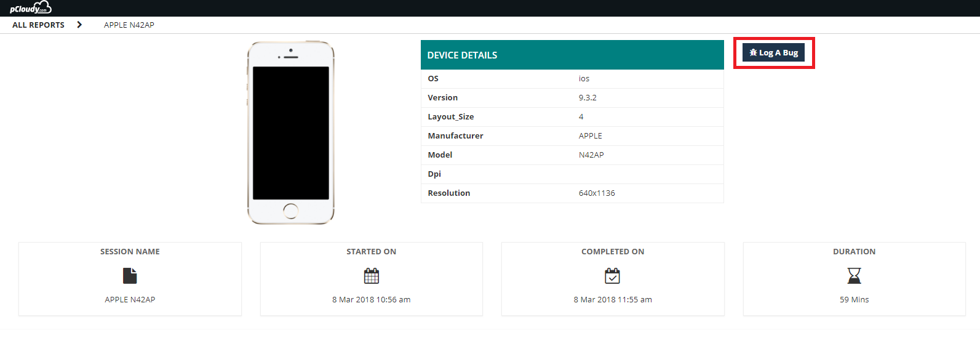Screen dimensions: 980x359
Task: Click the completed calendar check icon
Action: coord(613,275)
